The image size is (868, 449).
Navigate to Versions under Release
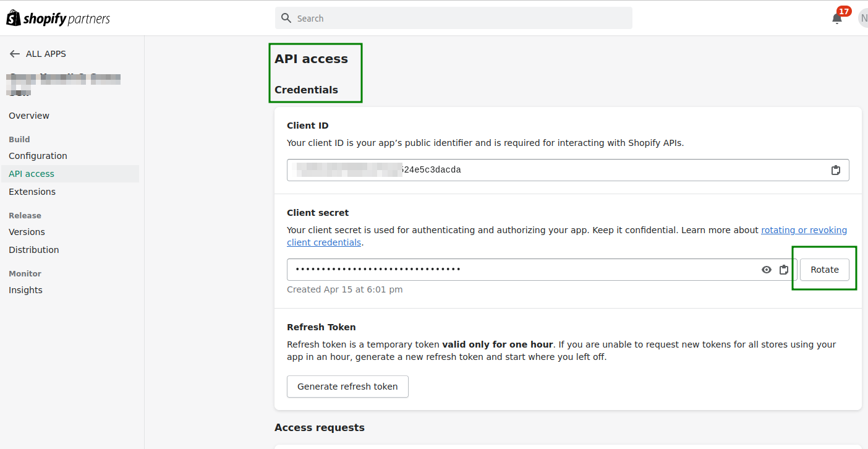27,232
